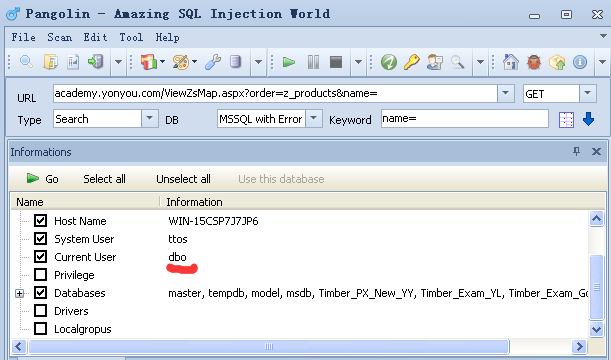611x360 pixels.
Task: Click the Name column header
Action: 85,202
